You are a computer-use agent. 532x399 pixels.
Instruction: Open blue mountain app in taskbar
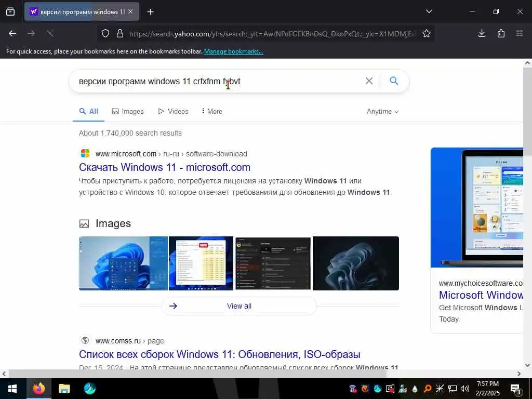click(89, 389)
